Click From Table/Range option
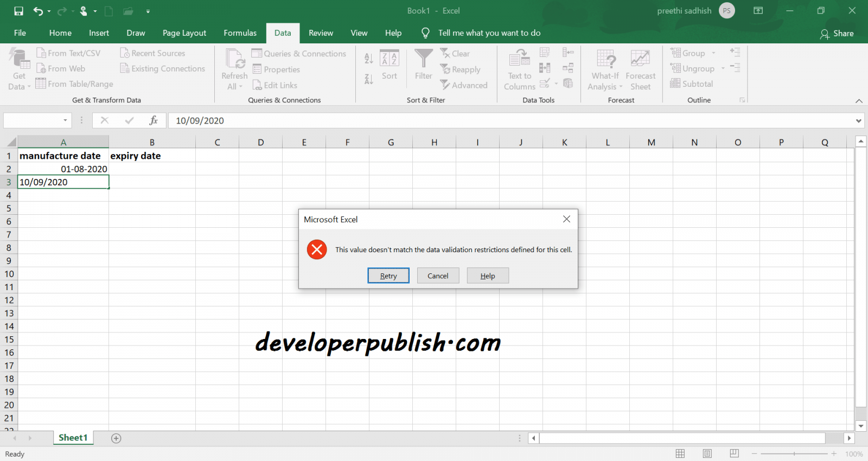The height and width of the screenshot is (461, 868). tap(74, 84)
